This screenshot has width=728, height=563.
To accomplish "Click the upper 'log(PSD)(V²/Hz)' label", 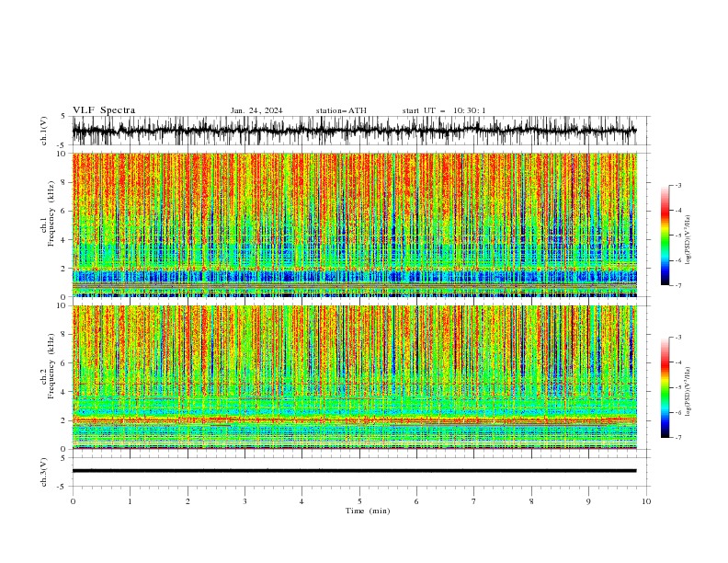I will (688, 240).
